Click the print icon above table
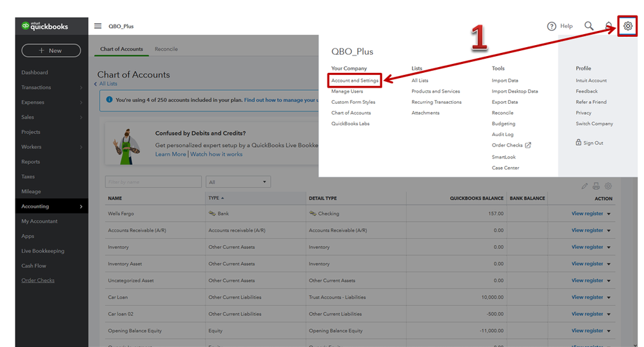 click(596, 186)
